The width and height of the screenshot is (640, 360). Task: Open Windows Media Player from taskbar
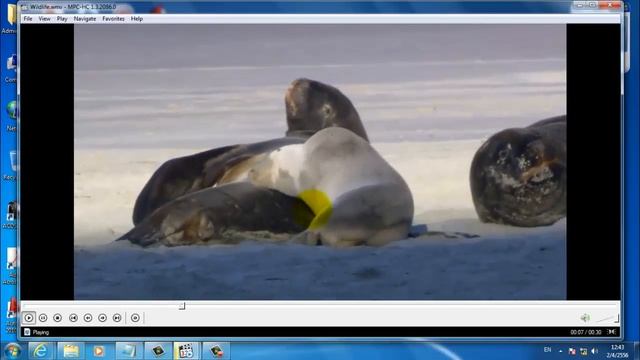coord(98,351)
